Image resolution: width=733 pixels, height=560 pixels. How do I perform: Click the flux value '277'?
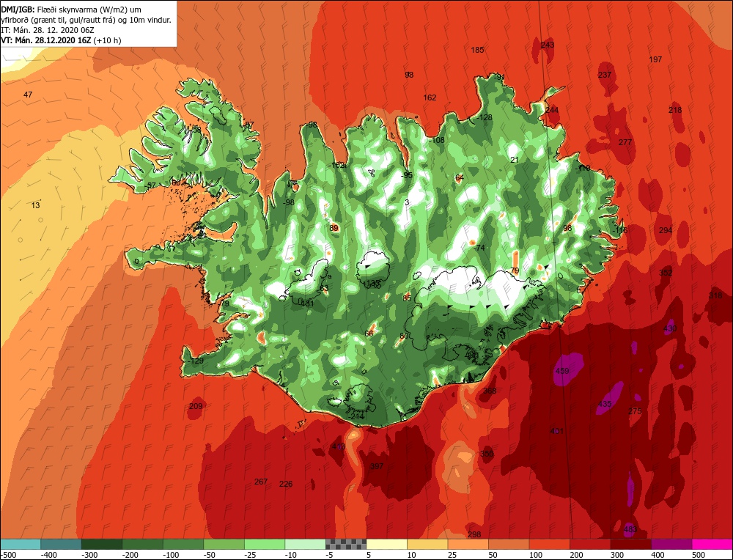(625, 142)
